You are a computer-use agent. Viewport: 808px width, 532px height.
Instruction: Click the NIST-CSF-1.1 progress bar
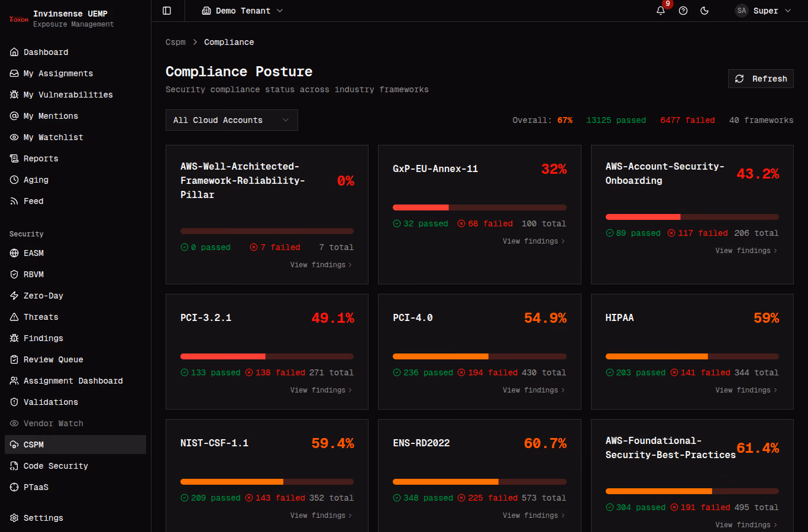pos(267,482)
